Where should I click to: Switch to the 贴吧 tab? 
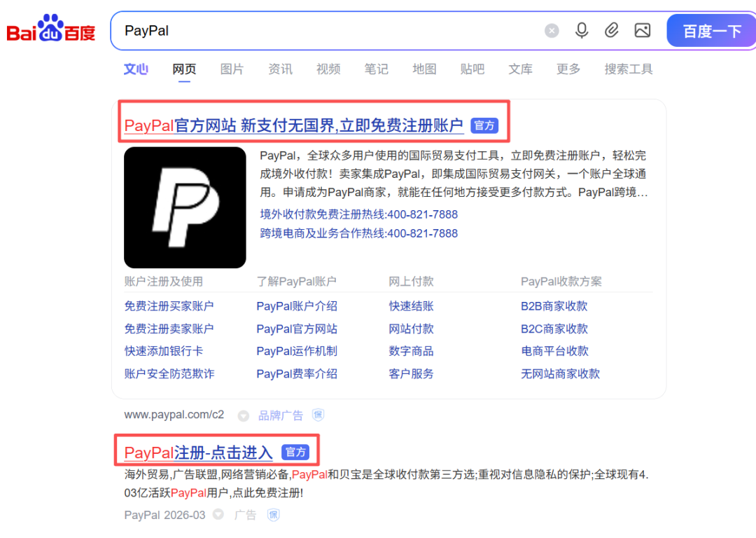pyautogui.click(x=472, y=69)
